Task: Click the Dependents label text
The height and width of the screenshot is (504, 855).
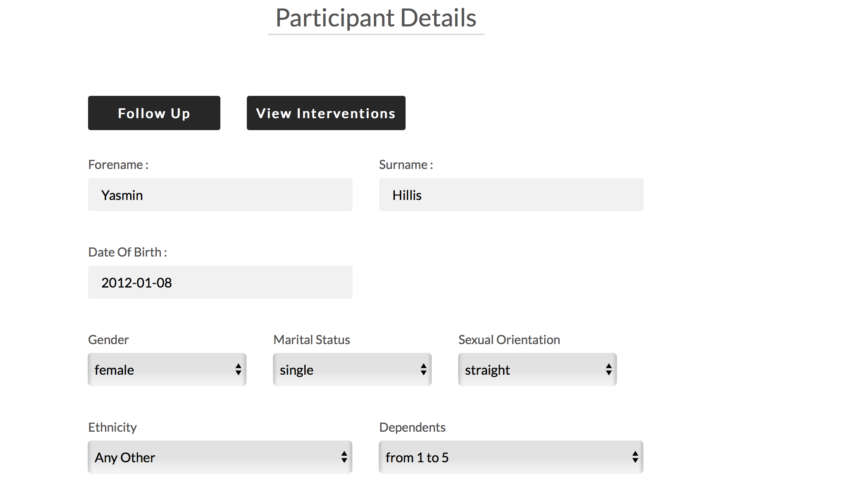Action: 412,428
